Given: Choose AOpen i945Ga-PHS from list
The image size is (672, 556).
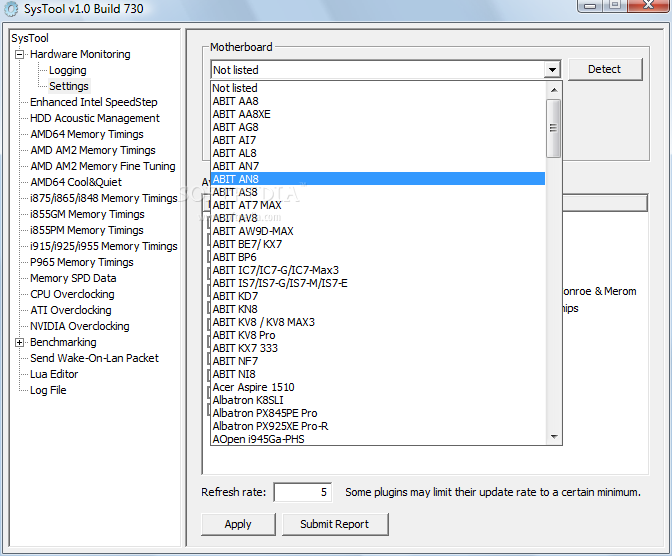Looking at the screenshot, I should (x=378, y=439).
